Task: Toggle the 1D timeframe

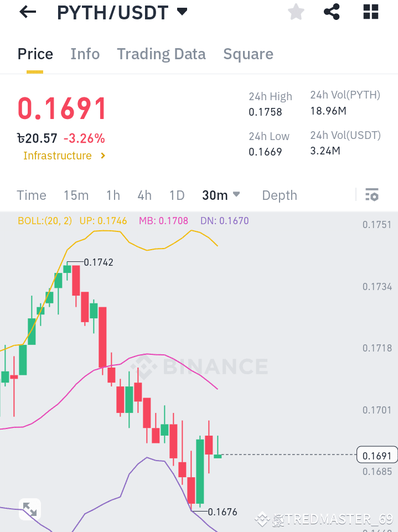Action: tap(177, 195)
